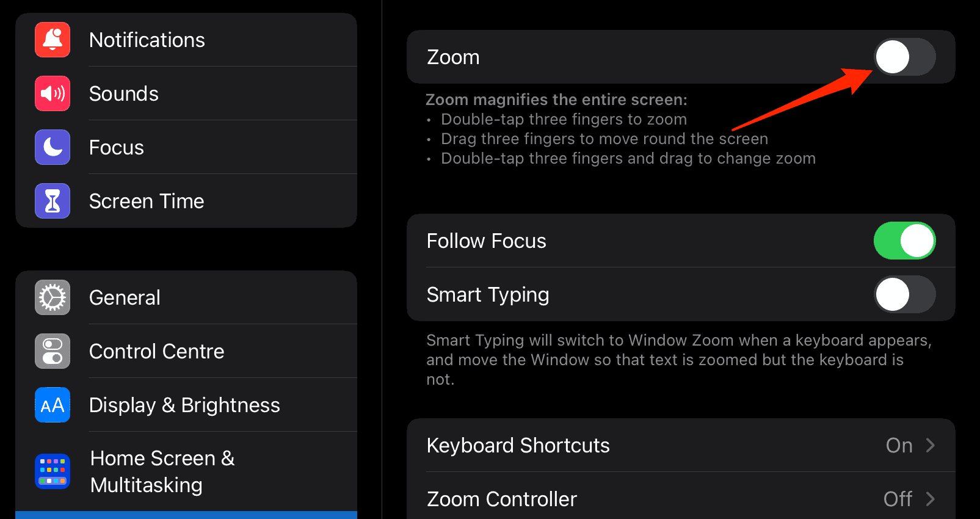Tap the Screen Time hourglass icon

click(x=53, y=201)
